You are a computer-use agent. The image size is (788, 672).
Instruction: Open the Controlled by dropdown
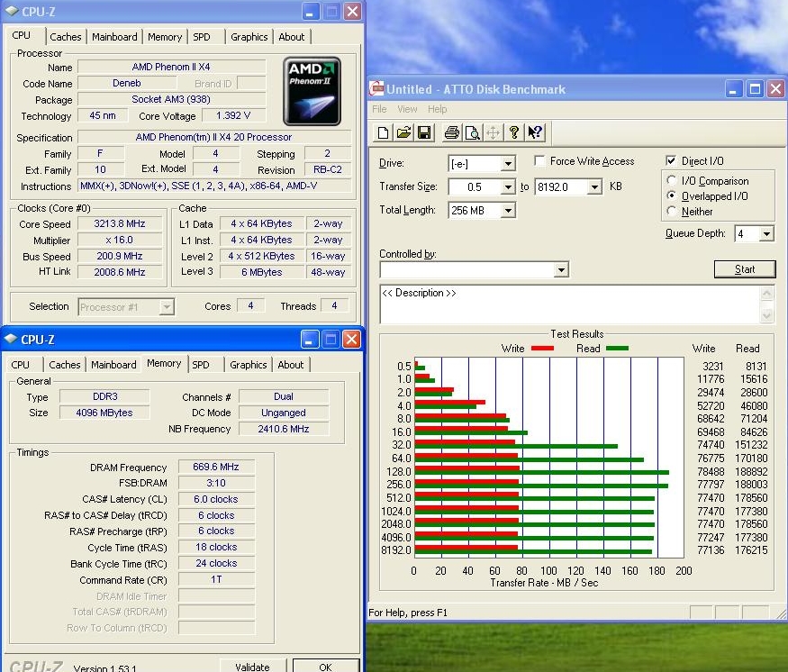pyautogui.click(x=561, y=270)
